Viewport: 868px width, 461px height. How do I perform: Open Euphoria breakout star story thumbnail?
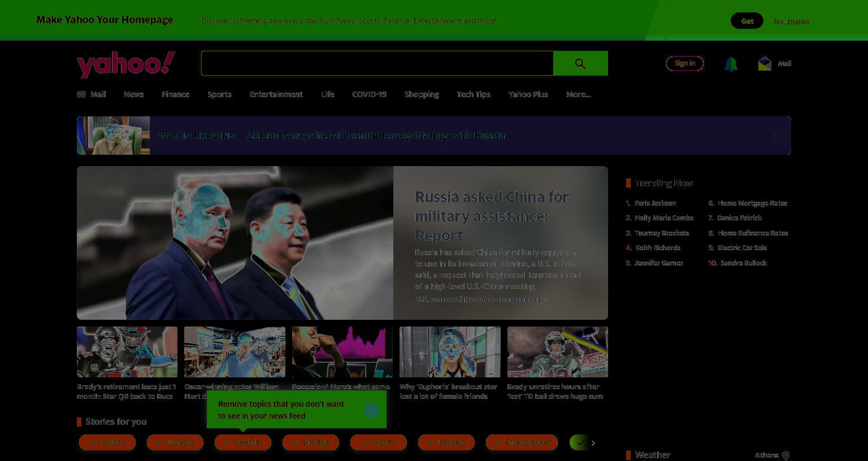click(450, 352)
